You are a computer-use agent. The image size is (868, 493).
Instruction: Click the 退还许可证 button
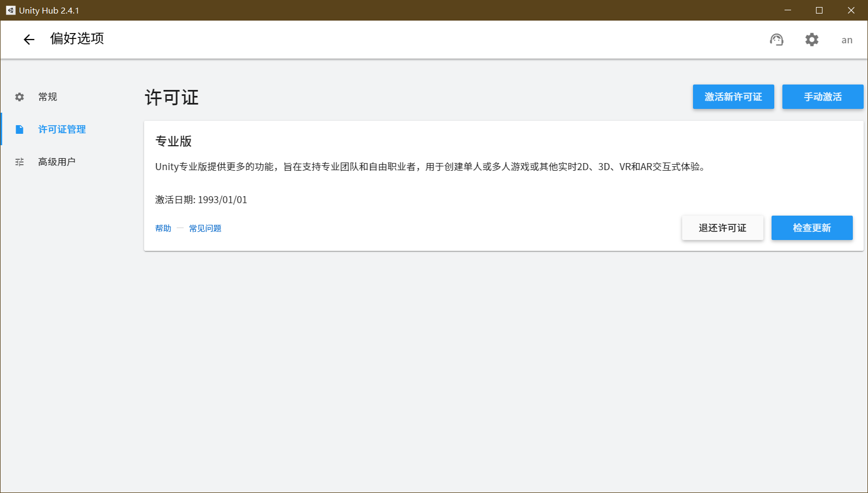(722, 228)
